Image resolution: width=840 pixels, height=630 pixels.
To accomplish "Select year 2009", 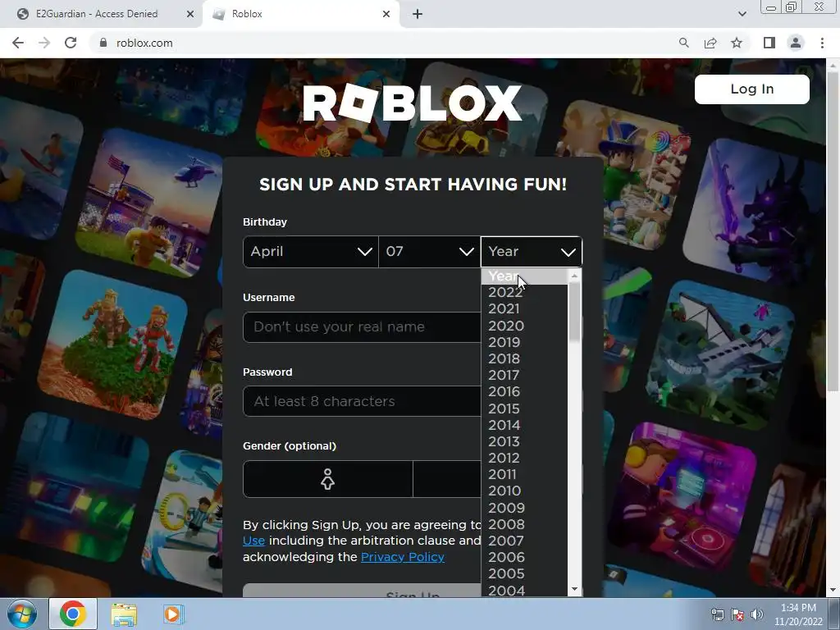I will click(x=524, y=508).
